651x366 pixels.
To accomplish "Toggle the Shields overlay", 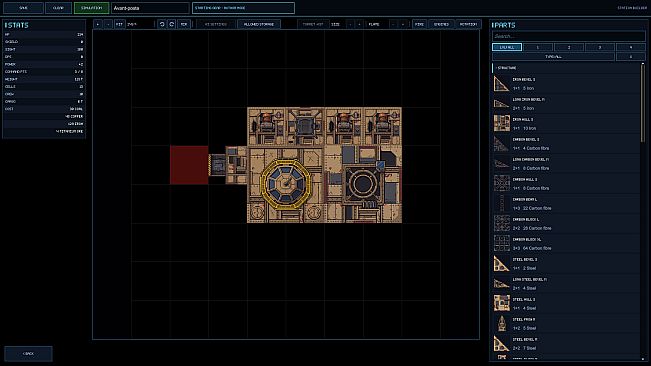I will (x=441, y=24).
